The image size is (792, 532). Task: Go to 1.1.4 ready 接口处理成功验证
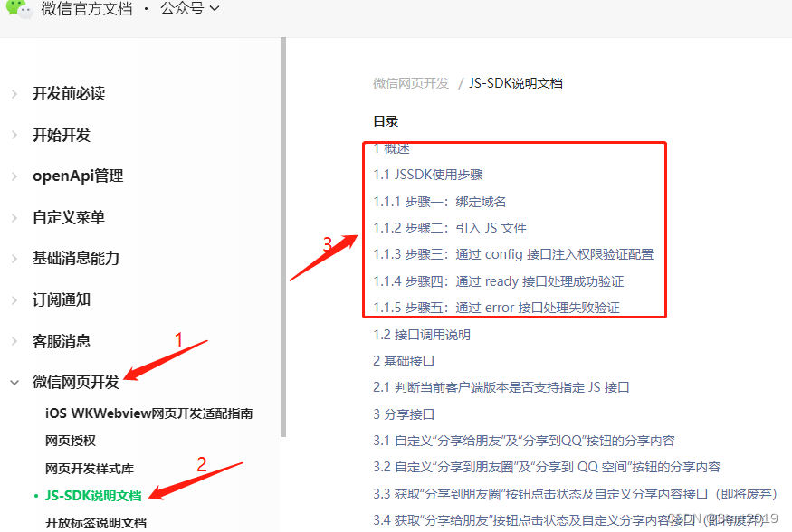point(499,281)
